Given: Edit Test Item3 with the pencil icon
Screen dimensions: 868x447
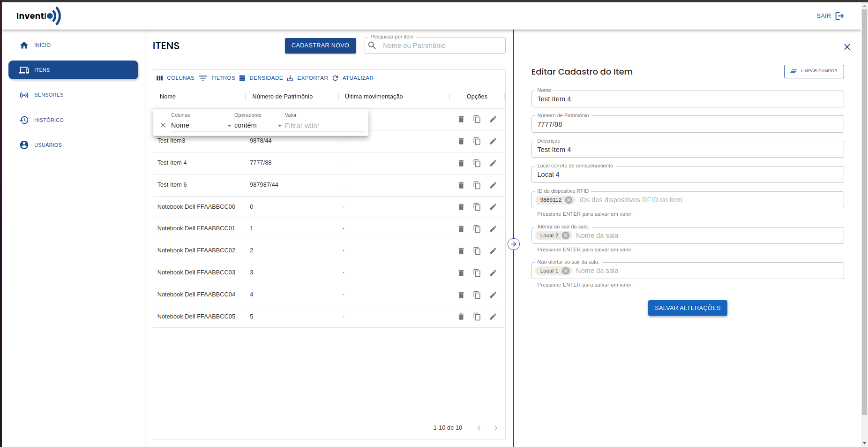Looking at the screenshot, I should [493, 141].
